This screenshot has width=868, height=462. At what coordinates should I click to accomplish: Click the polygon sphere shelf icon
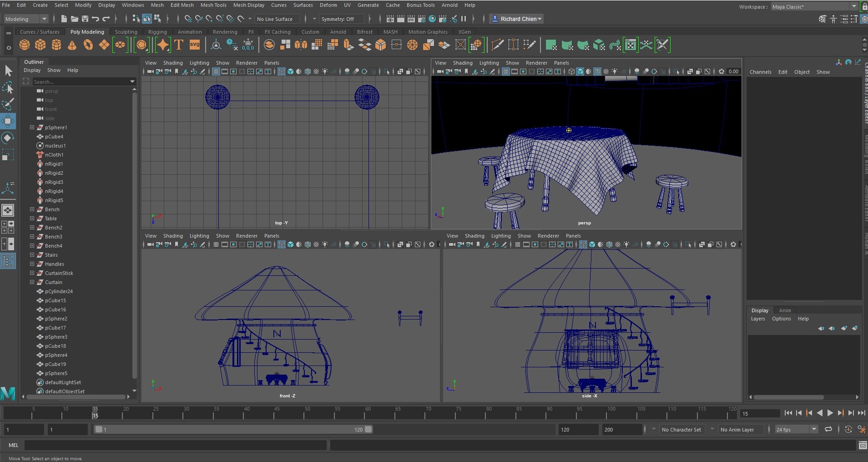point(25,45)
